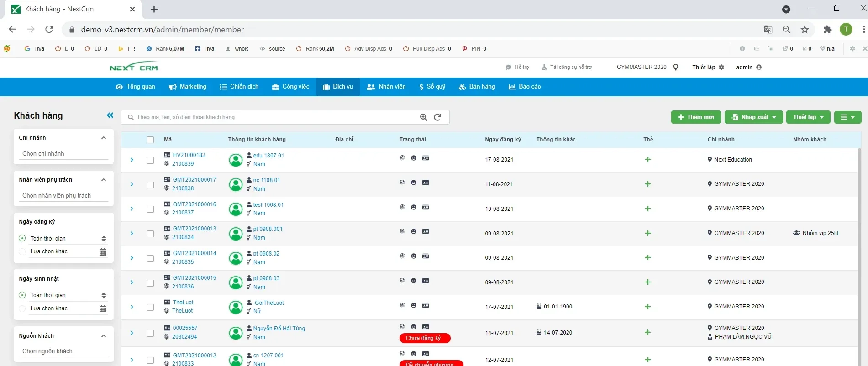This screenshot has width=868, height=366.
Task: Open the Nhập xuất dropdown
Action: 754,117
